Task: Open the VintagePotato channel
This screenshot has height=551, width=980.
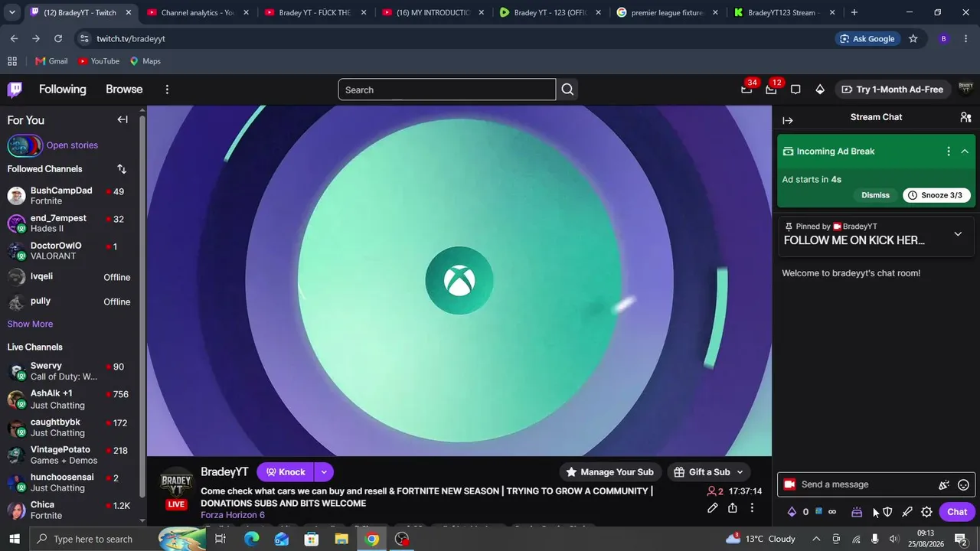Action: click(x=69, y=455)
